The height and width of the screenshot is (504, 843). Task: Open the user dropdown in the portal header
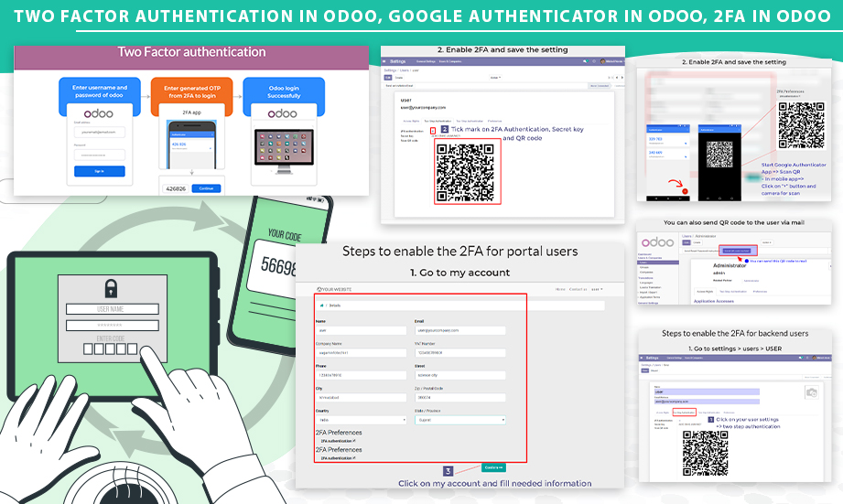pos(597,289)
